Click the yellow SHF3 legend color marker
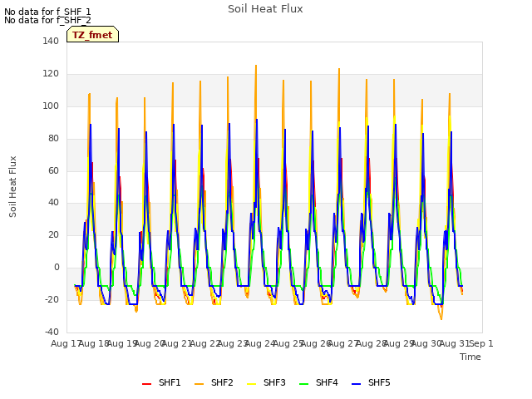The image size is (532, 399). [251, 384]
